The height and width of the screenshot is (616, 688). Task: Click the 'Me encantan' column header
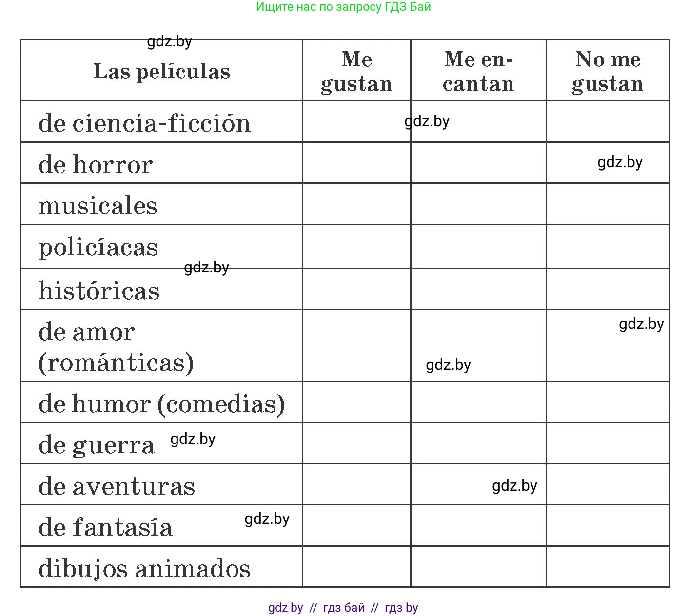tap(478, 71)
